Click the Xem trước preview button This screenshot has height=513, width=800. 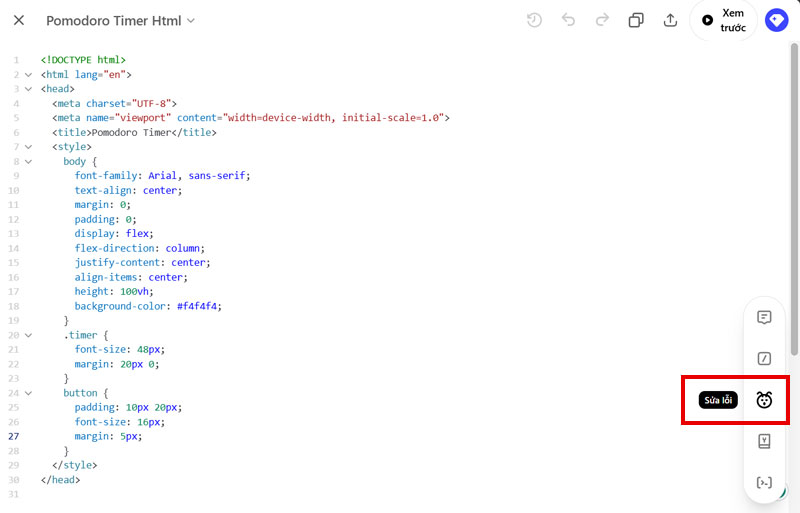pyautogui.click(x=724, y=20)
